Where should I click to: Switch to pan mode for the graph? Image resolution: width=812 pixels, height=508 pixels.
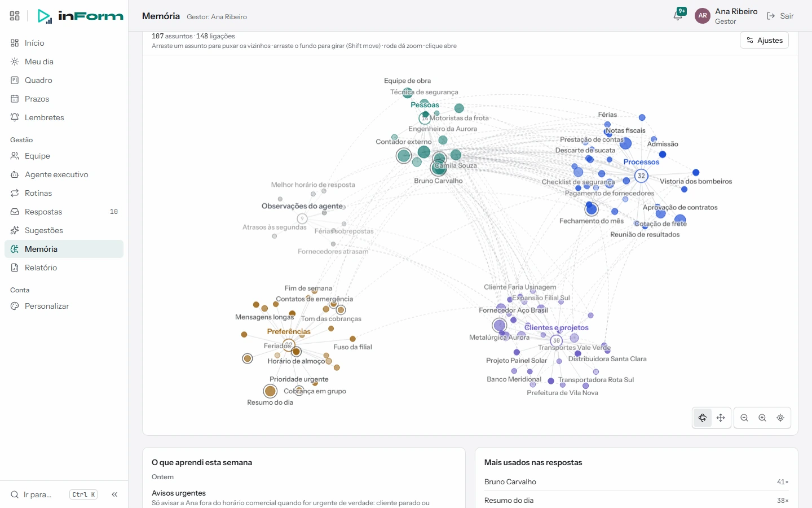point(721,418)
